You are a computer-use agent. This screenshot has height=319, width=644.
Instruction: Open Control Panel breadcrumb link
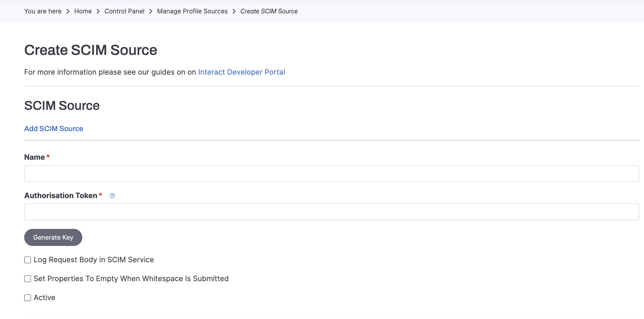(x=124, y=11)
